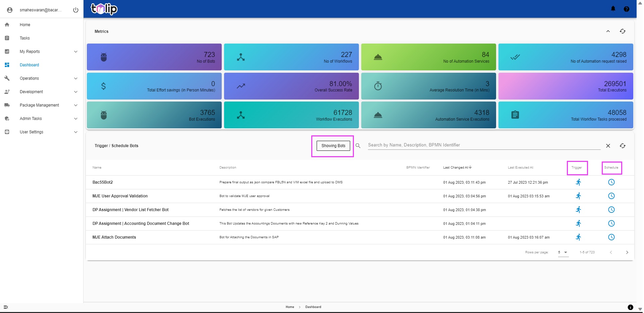Sort by the Name column header

[97, 168]
